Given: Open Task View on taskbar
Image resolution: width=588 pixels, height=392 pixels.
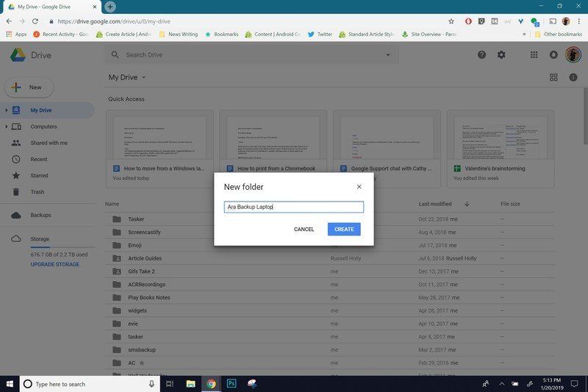Looking at the screenshot, I should click(x=170, y=384).
